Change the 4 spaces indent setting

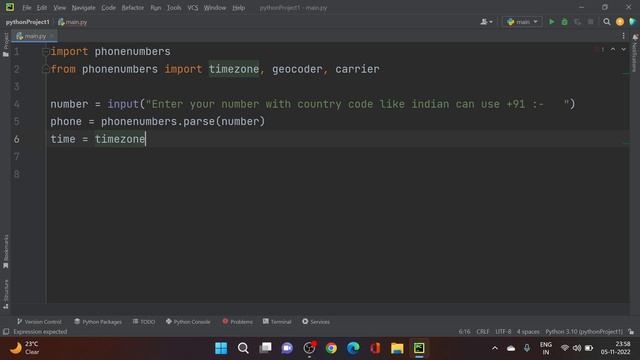point(528,332)
